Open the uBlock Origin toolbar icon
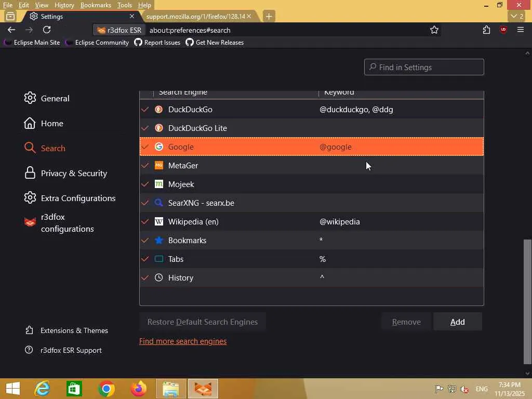 (x=503, y=30)
